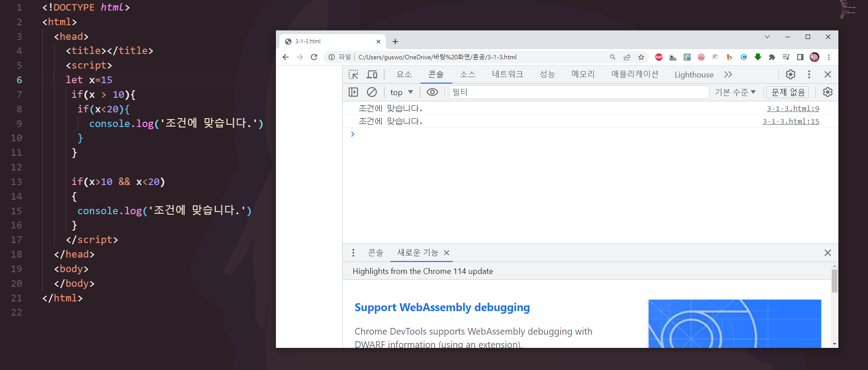Click the drawer vertical scrollbar thumb
868x370 pixels.
click(834, 281)
